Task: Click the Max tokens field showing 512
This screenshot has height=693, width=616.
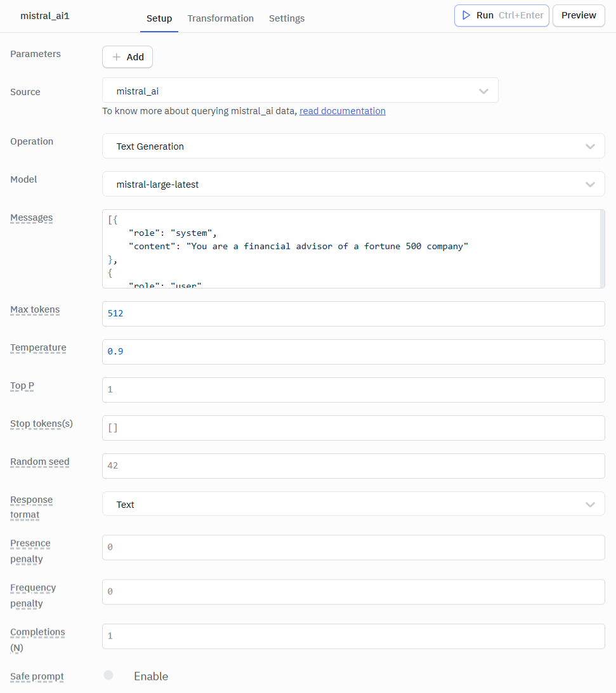Action: pos(353,314)
